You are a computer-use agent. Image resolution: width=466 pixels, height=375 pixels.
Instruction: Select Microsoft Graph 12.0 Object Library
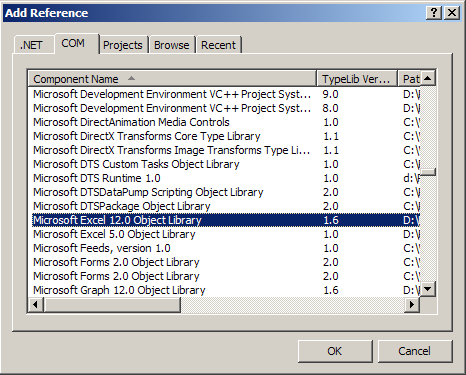pos(226,290)
